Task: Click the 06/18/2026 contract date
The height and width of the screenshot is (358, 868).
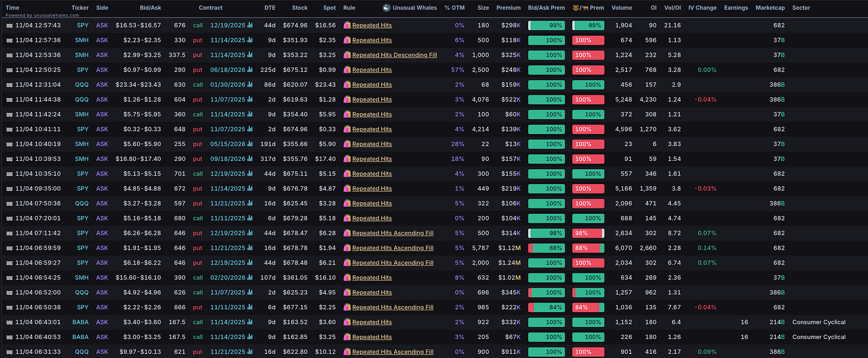Action: click(228, 70)
